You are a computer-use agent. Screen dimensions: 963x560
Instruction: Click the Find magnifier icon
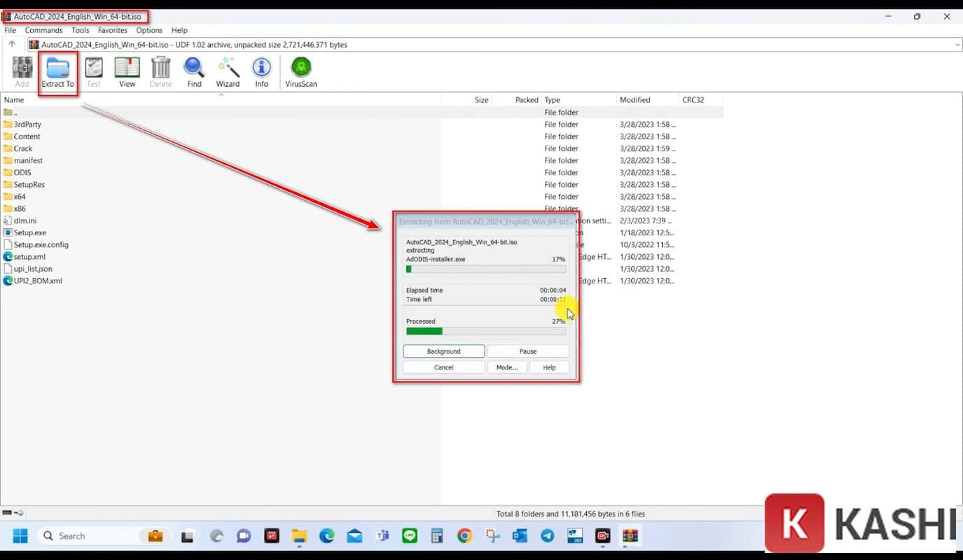[194, 73]
